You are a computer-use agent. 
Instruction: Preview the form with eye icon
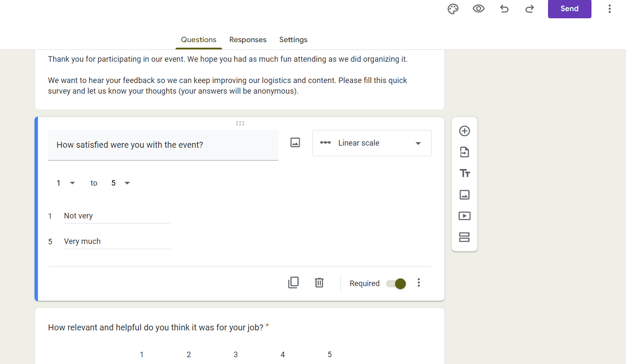pos(479,9)
